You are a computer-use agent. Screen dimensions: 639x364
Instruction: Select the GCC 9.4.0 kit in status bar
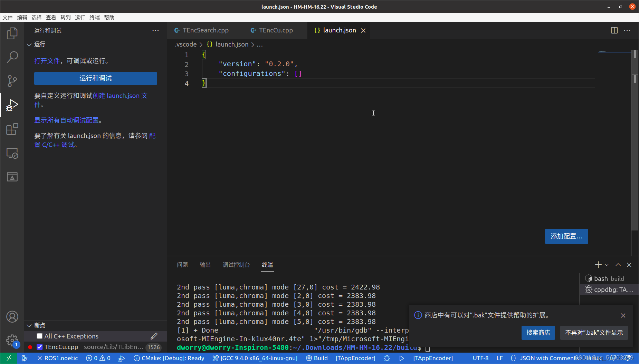pos(255,358)
